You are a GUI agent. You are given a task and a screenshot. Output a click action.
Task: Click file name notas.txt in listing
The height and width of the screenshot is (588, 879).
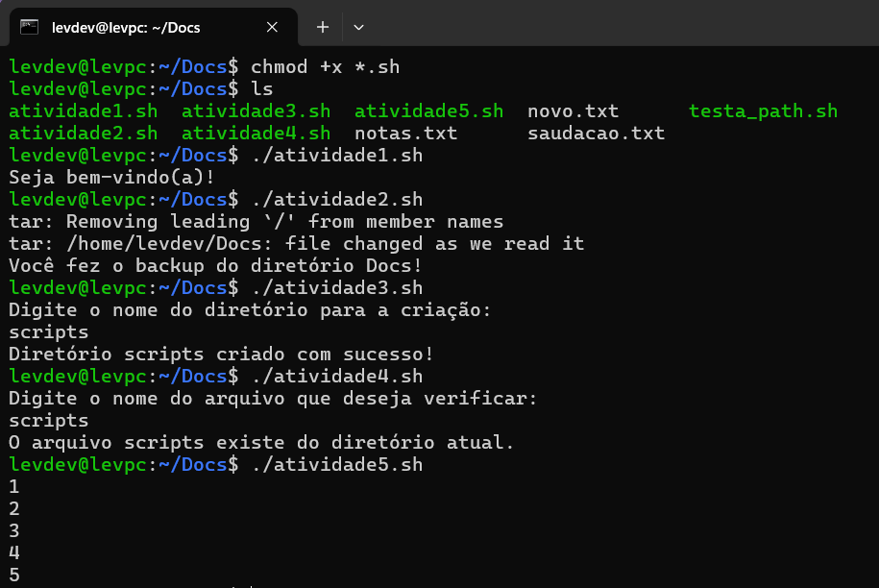point(405,134)
